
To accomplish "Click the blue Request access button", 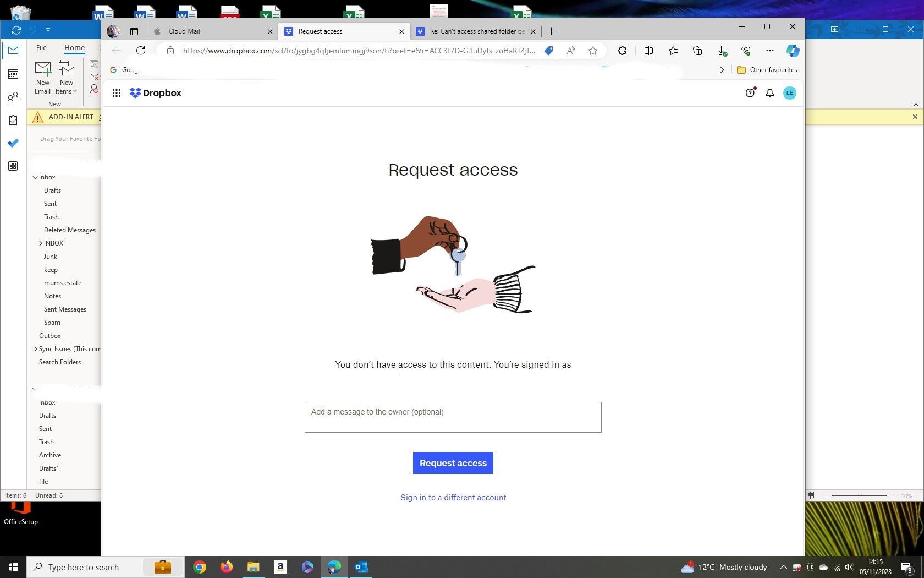I will [x=453, y=463].
